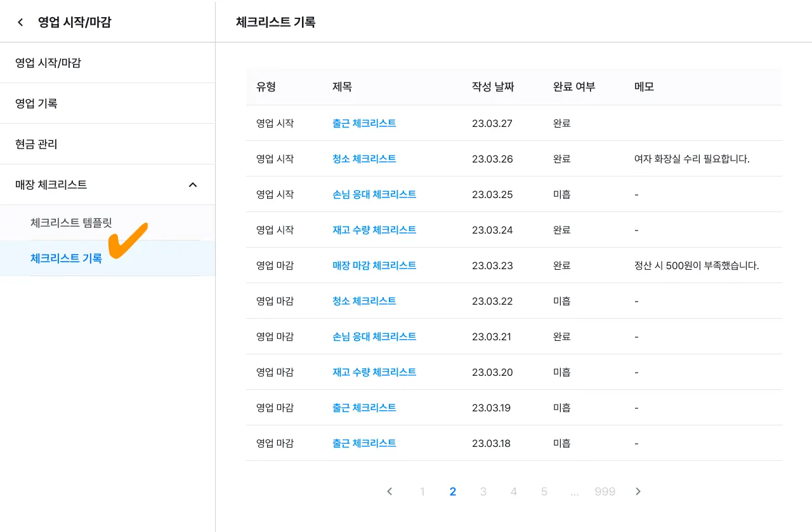Jump to last page 999
Image resolution: width=812 pixels, height=532 pixels.
click(605, 491)
